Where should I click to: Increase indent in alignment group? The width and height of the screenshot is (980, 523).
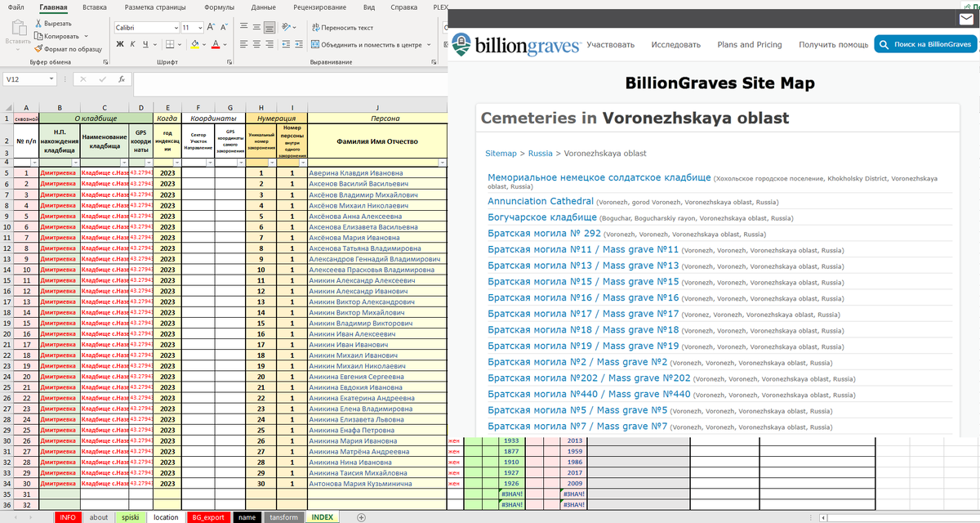300,44
